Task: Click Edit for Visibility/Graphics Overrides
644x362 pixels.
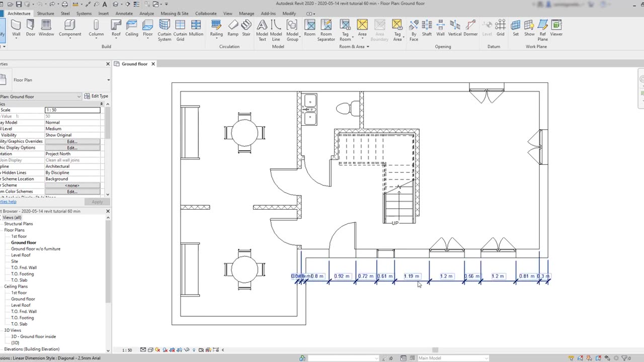Action: pyautogui.click(x=72, y=141)
